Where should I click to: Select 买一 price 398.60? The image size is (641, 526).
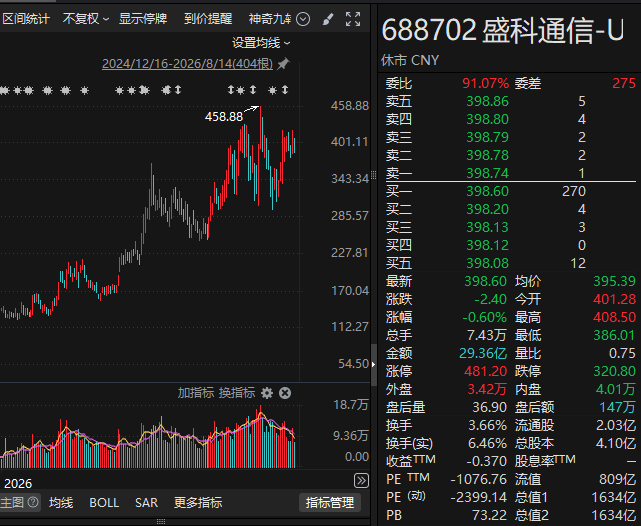[x=487, y=191]
